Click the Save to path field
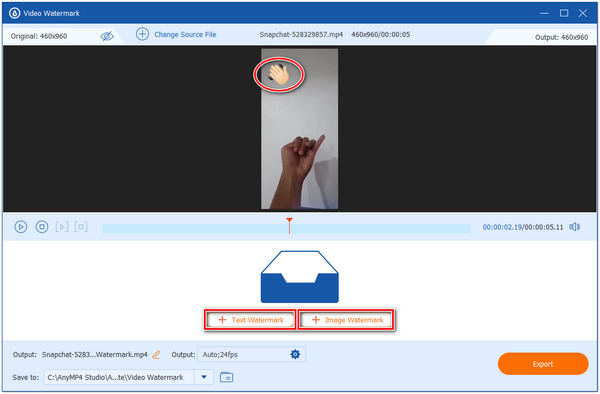This screenshot has width=600, height=394. (119, 377)
